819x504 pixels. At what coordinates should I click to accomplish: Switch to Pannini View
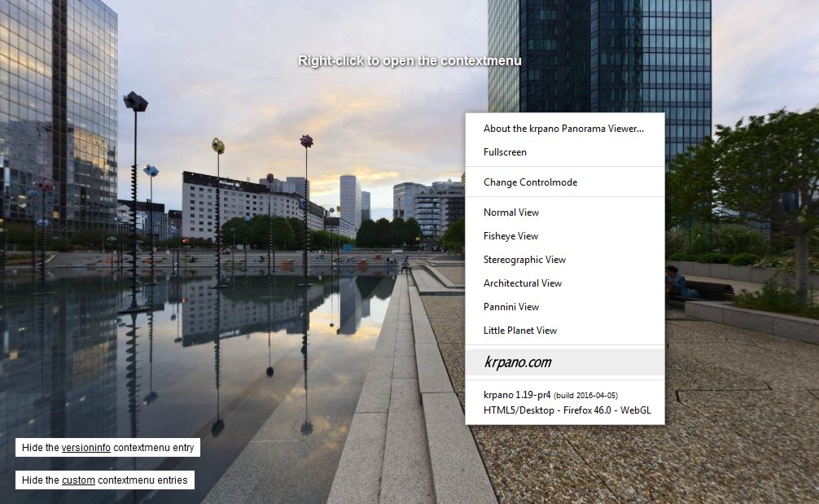point(511,307)
